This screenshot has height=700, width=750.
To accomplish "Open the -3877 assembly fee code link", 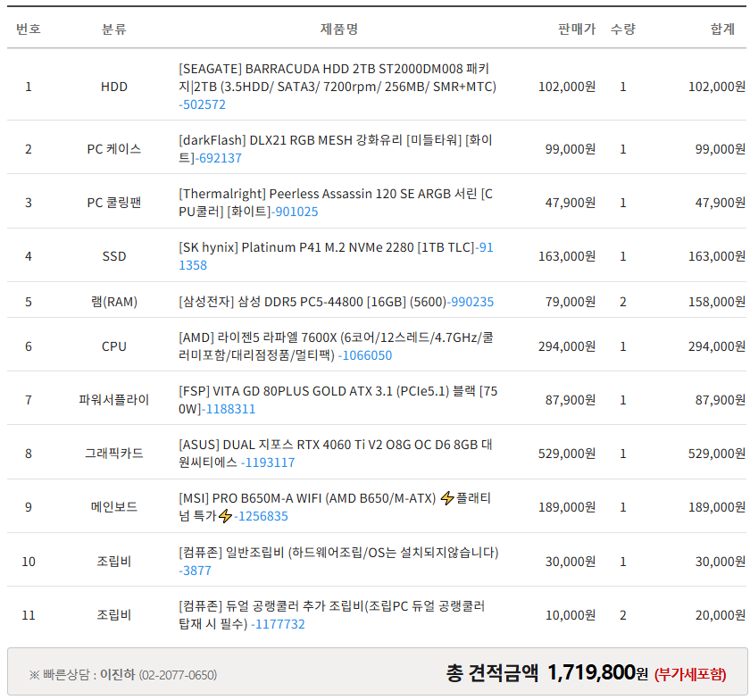I will coord(195,571).
